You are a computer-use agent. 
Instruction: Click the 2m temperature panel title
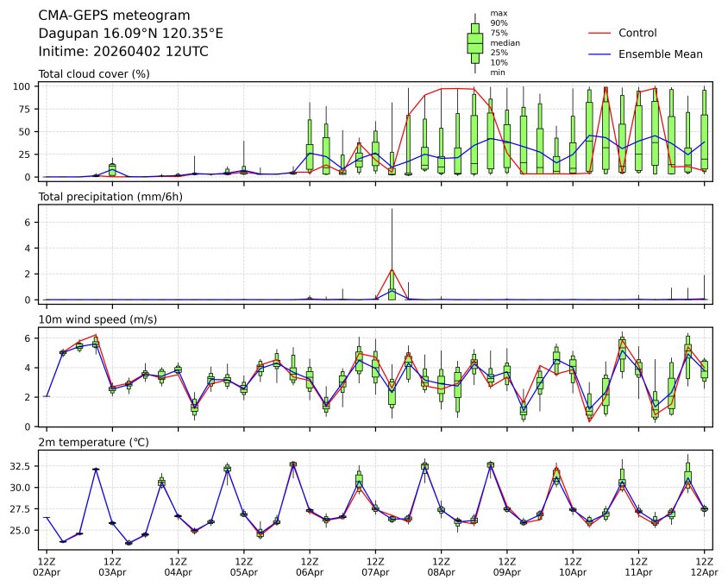click(94, 443)
